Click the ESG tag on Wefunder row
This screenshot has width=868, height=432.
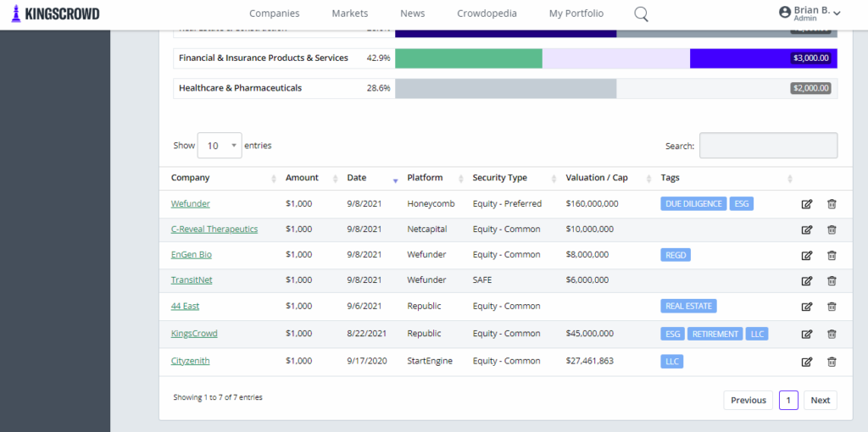point(742,204)
